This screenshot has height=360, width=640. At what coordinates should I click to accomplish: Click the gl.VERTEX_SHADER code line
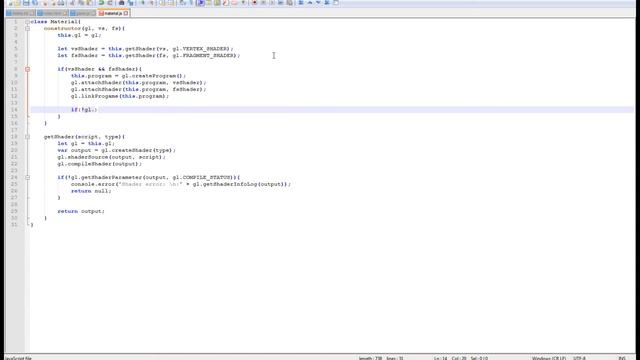coord(145,49)
